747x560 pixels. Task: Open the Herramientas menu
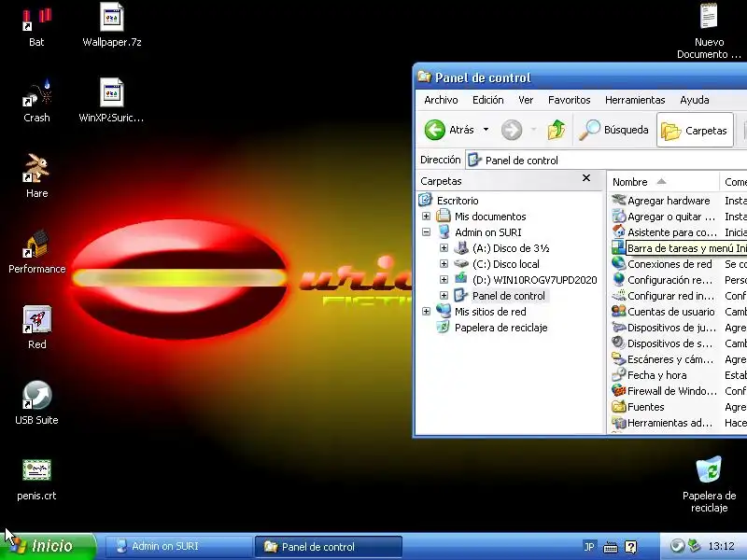(x=635, y=100)
